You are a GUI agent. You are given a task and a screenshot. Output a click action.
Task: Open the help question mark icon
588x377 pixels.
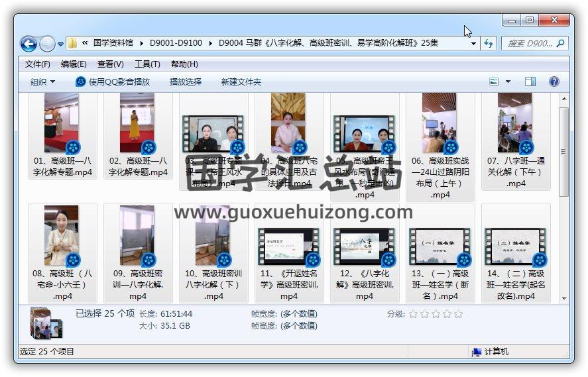pyautogui.click(x=554, y=81)
